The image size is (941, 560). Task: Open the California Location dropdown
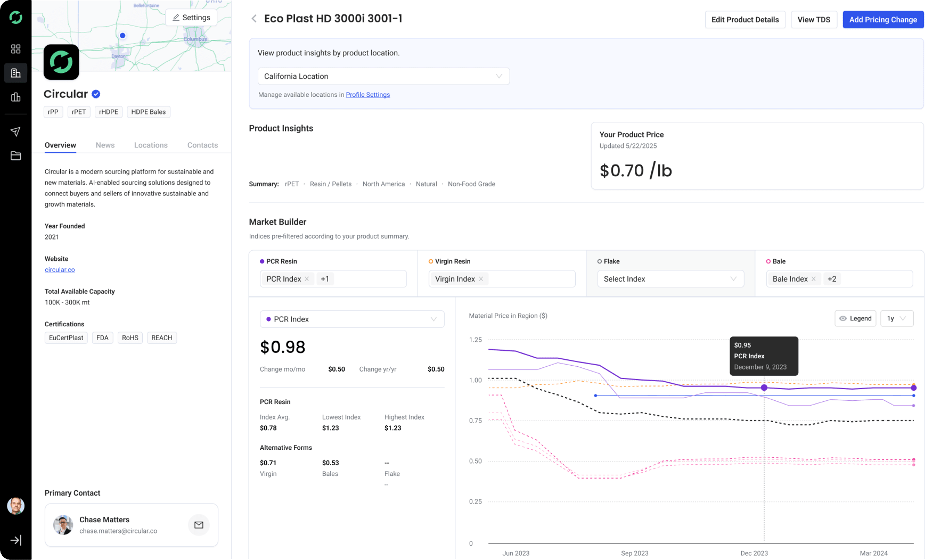pos(383,76)
